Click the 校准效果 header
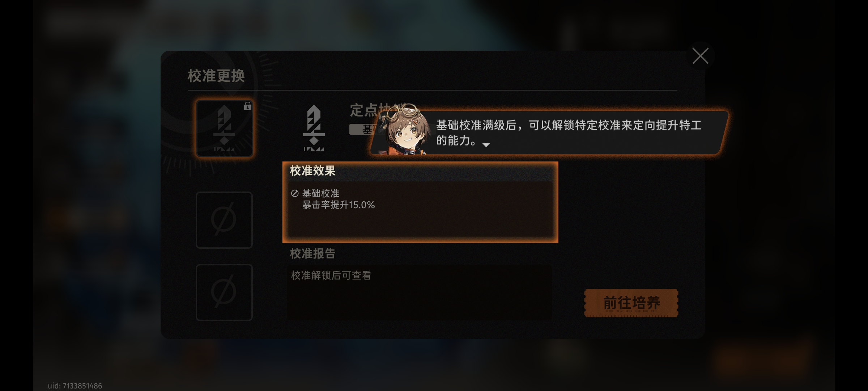Image resolution: width=868 pixels, height=391 pixels. coord(313,171)
